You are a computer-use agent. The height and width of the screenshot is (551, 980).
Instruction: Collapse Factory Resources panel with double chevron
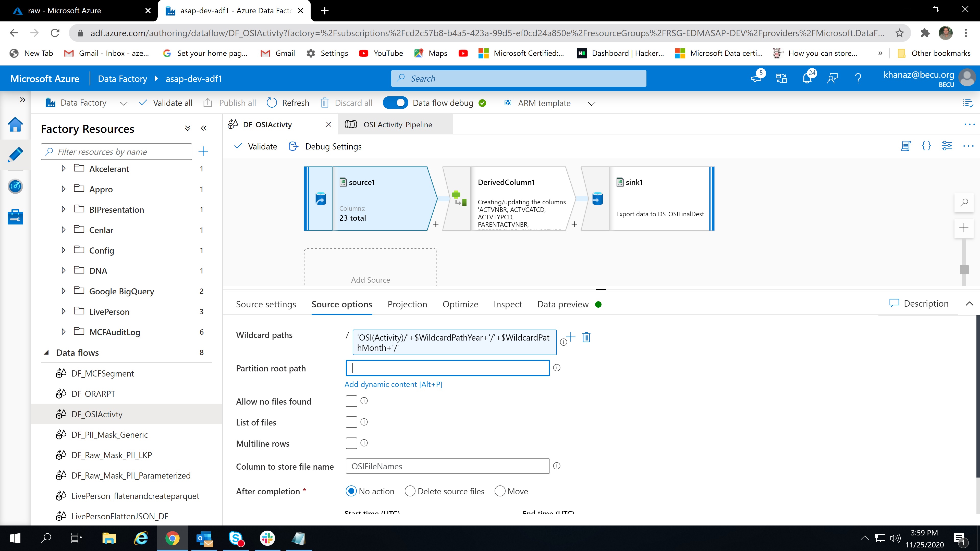tap(204, 128)
